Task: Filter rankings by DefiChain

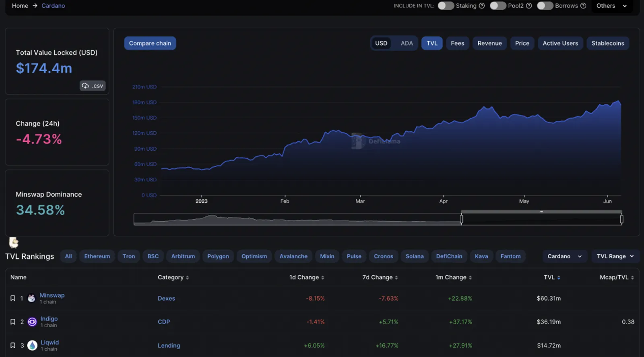Action: point(449,256)
